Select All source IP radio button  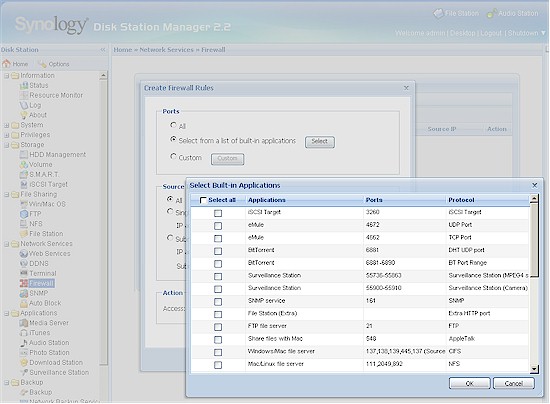coord(170,199)
